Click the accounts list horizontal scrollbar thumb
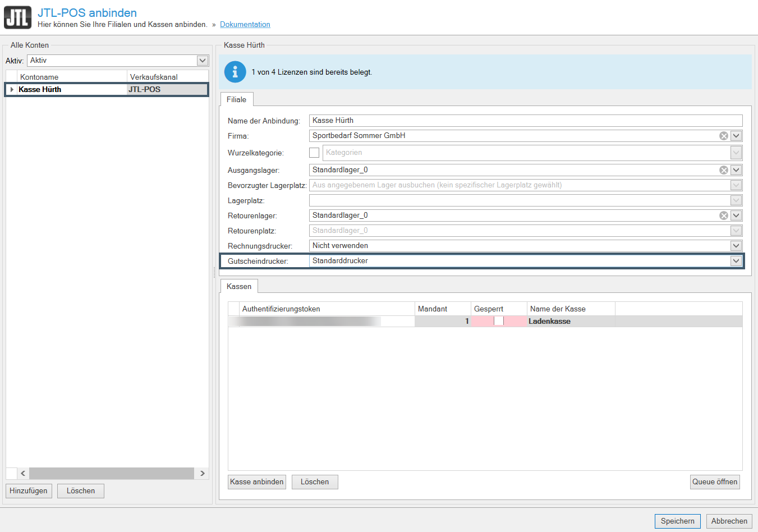This screenshot has height=532, width=758. pos(112,474)
